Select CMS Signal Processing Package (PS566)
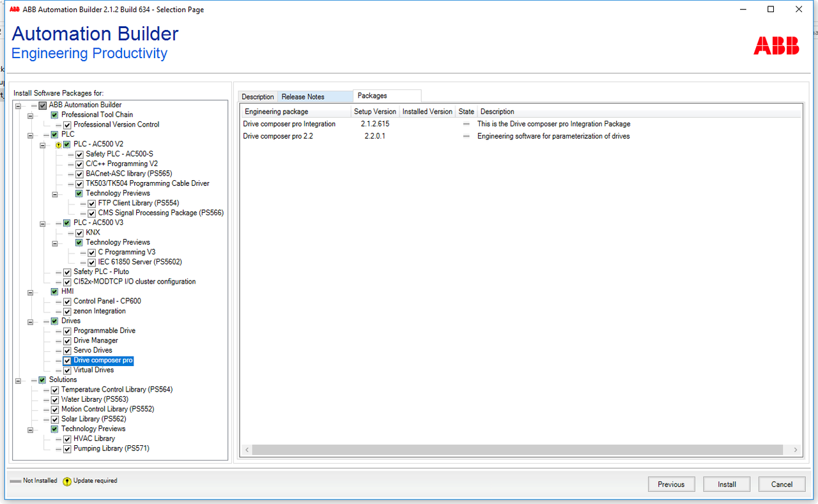 point(161,213)
